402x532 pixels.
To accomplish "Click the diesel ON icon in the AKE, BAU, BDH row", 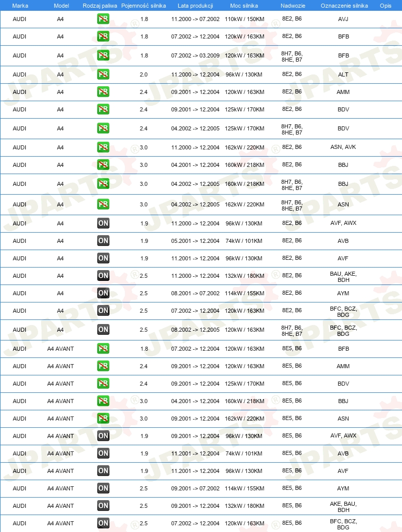I will (103, 505).
